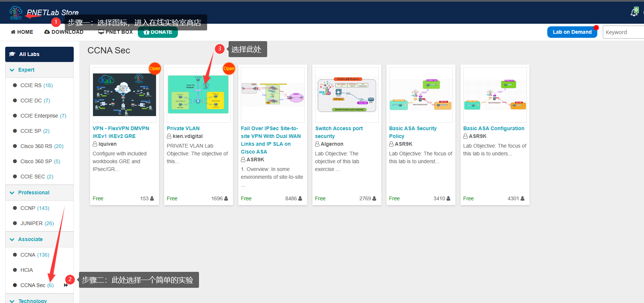Click the green DONATE button
Viewport: 644px width, 303px height.
(158, 32)
